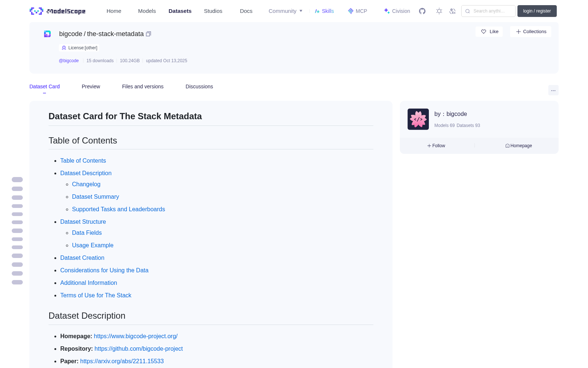Screen dimensions: 588x368
Task: Select the Dataset Card tab
Action: [44, 86]
